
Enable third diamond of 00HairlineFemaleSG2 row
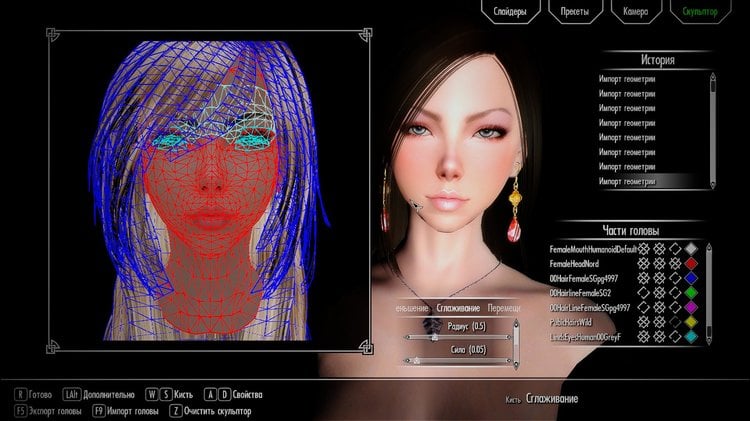click(675, 292)
